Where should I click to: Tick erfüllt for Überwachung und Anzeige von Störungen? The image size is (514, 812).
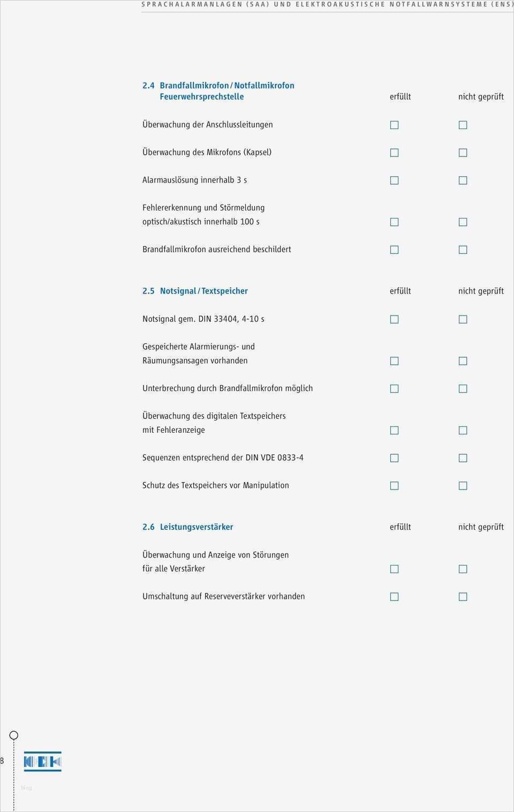[395, 569]
